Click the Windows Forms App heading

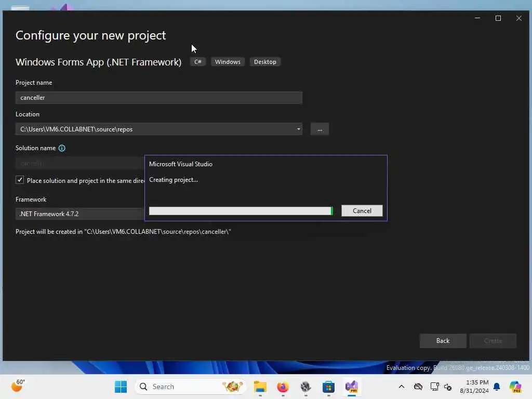[x=98, y=62]
